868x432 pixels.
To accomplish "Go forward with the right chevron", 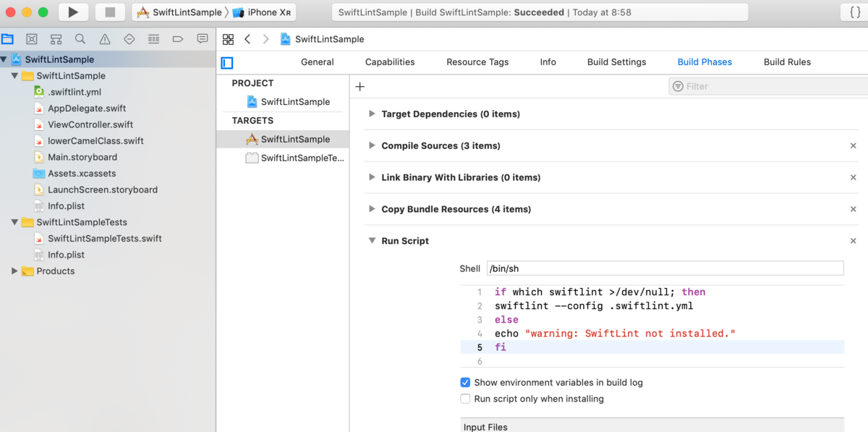I will (266, 39).
